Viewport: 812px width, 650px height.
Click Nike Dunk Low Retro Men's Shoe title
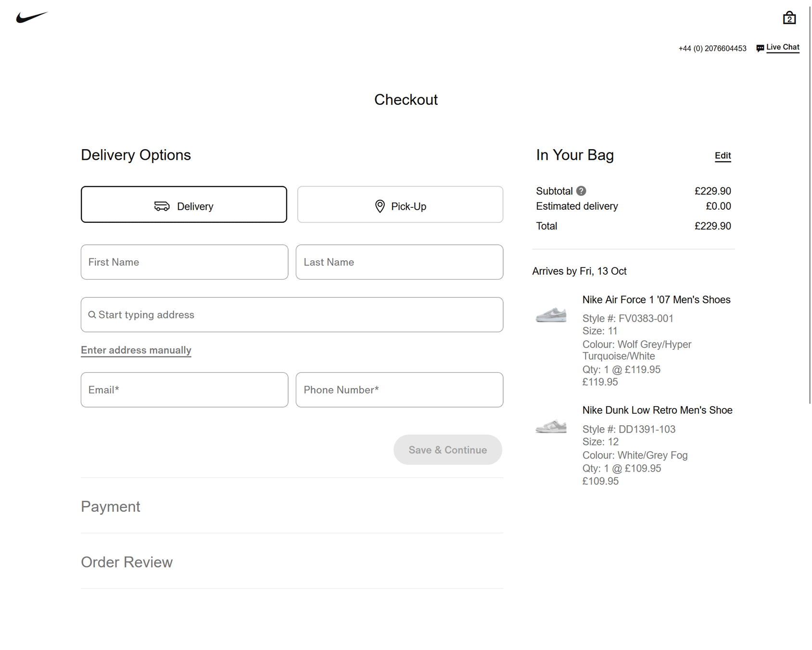[657, 410]
